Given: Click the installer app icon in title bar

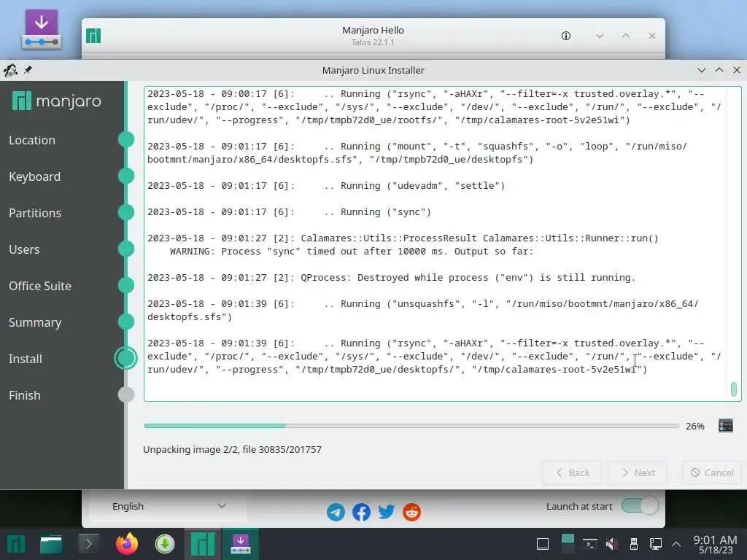Looking at the screenshot, I should point(10,70).
